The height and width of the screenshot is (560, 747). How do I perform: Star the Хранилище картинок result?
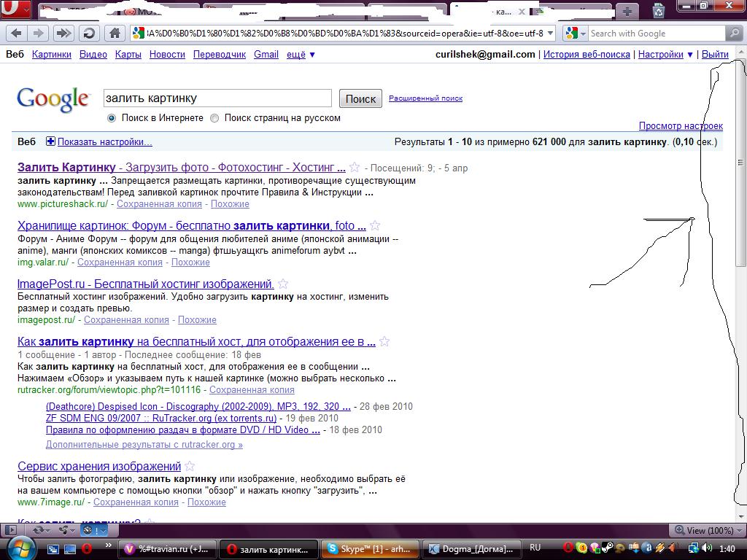375,225
